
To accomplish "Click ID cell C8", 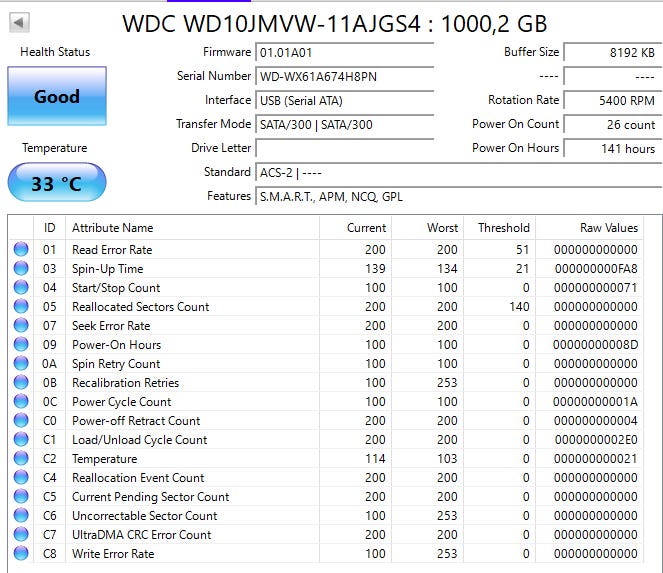I will [x=49, y=554].
